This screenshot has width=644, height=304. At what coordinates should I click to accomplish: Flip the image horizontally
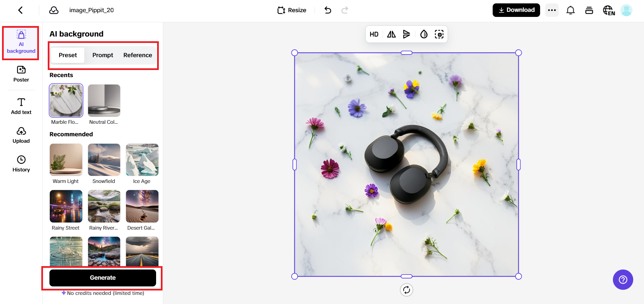pyautogui.click(x=391, y=34)
